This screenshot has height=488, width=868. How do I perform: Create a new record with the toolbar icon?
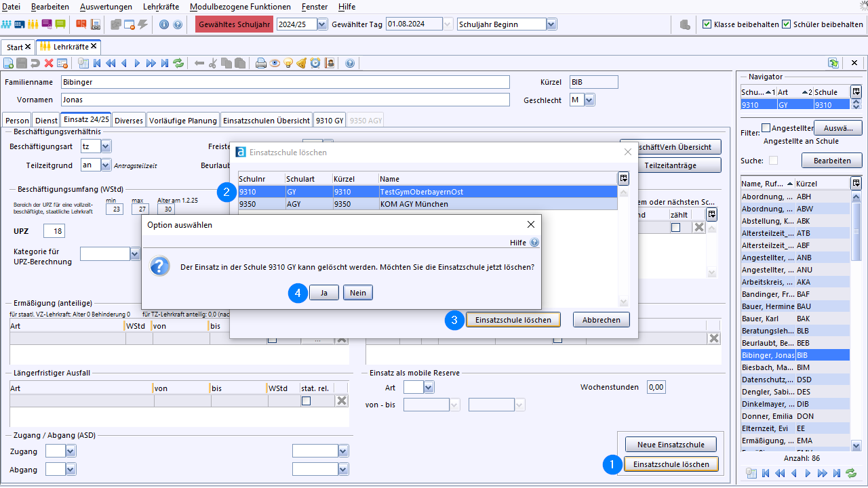coord(8,63)
